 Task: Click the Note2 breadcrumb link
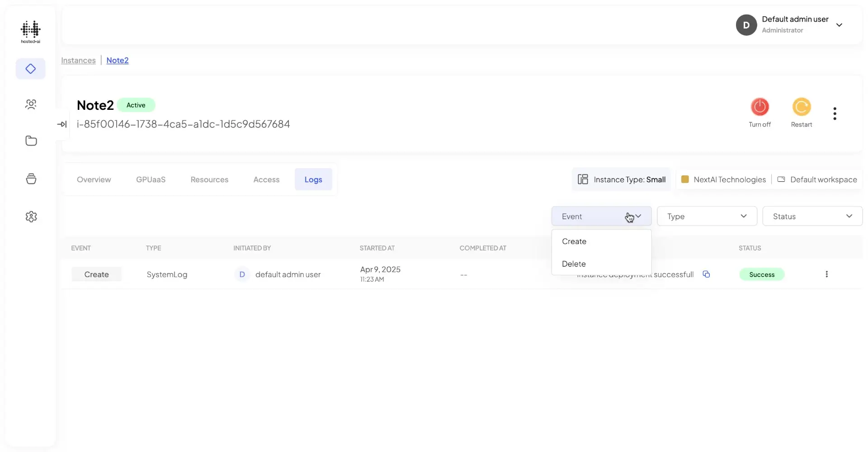pos(117,60)
